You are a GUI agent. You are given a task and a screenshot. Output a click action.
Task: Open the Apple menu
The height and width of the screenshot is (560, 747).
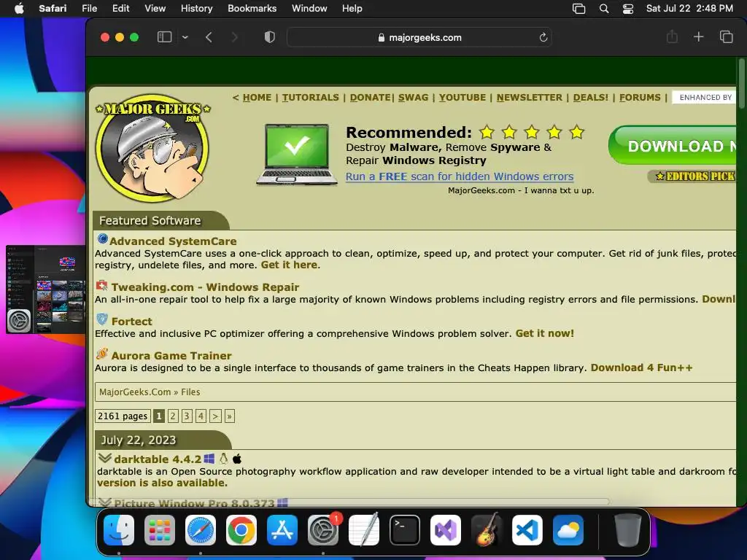point(19,9)
